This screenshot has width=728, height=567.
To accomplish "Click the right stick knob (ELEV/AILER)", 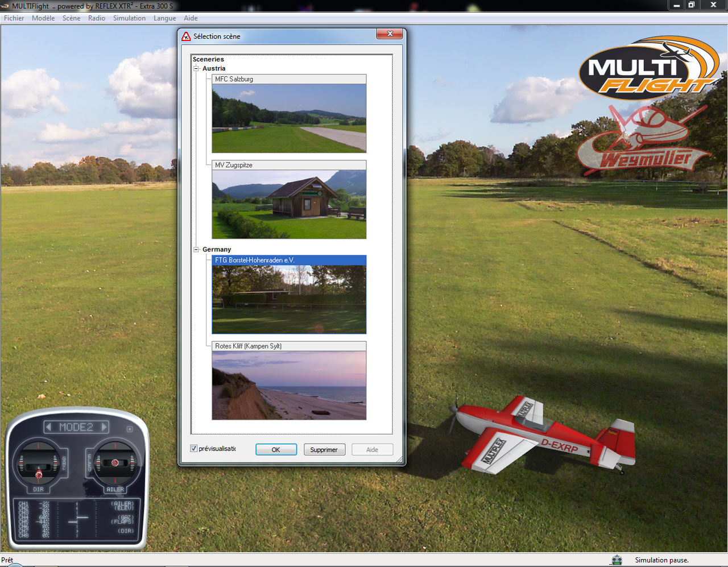I will (x=115, y=463).
